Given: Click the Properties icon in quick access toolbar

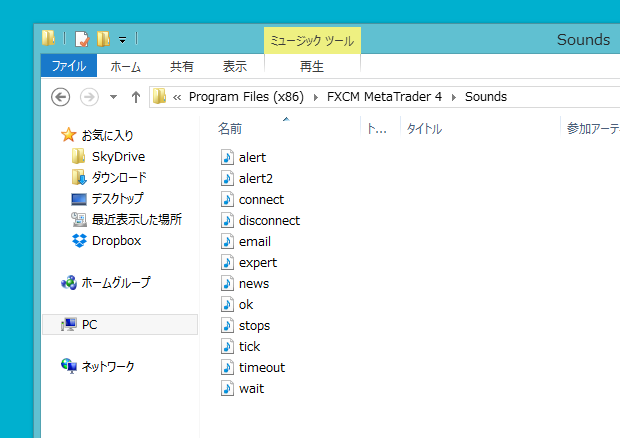Looking at the screenshot, I should pyautogui.click(x=82, y=39).
